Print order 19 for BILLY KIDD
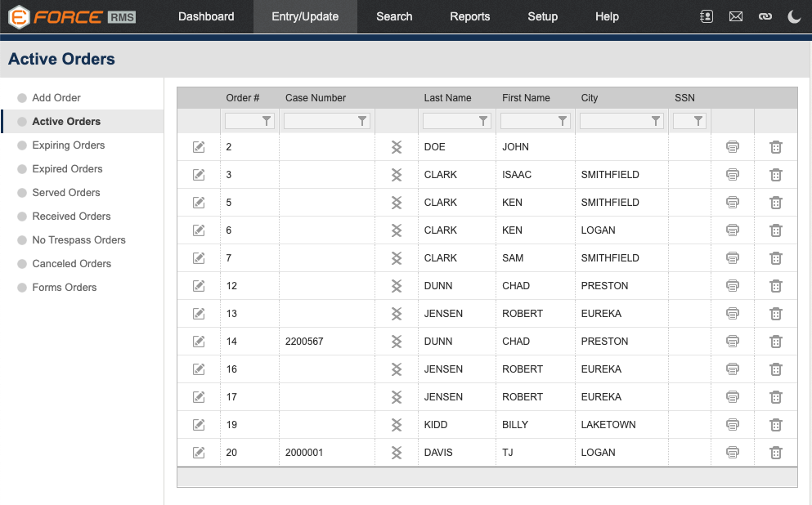This screenshot has width=812, height=505. (x=732, y=424)
